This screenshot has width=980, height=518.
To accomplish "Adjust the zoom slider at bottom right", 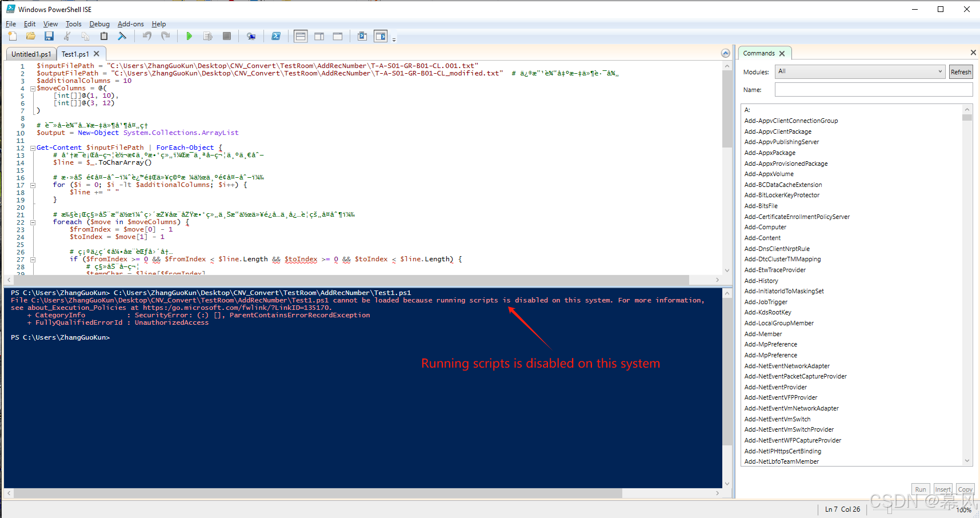I will coord(889,509).
